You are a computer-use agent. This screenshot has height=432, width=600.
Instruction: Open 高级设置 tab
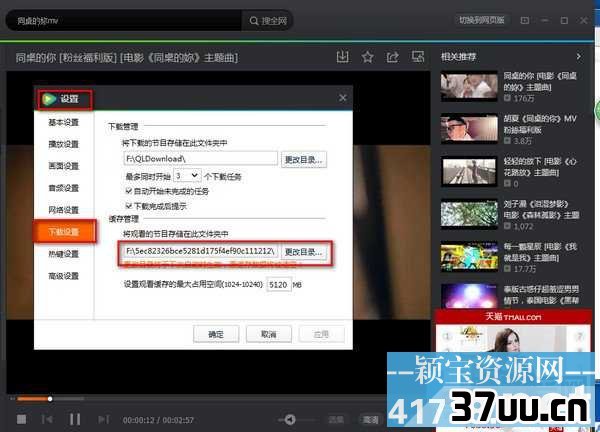(64, 276)
